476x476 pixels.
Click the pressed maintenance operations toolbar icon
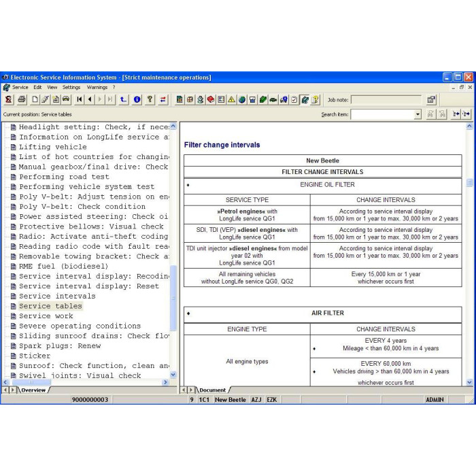coord(305,99)
